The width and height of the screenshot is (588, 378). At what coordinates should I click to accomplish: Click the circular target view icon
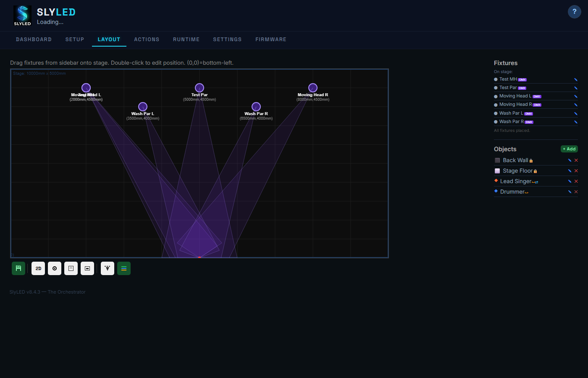pos(55,268)
